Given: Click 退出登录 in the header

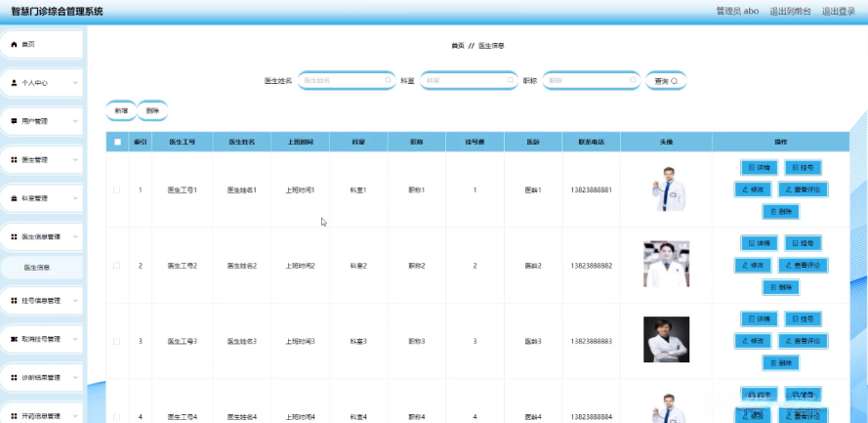Looking at the screenshot, I should [x=838, y=11].
